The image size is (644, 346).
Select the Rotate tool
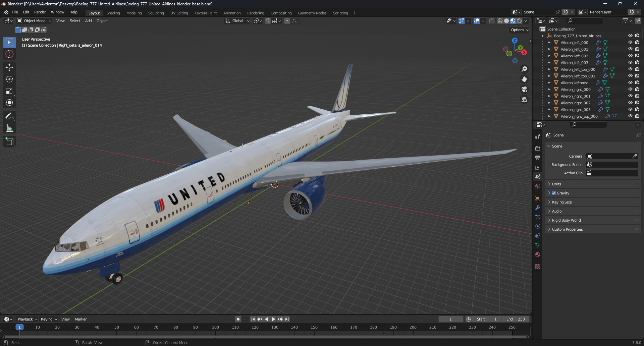coord(9,79)
